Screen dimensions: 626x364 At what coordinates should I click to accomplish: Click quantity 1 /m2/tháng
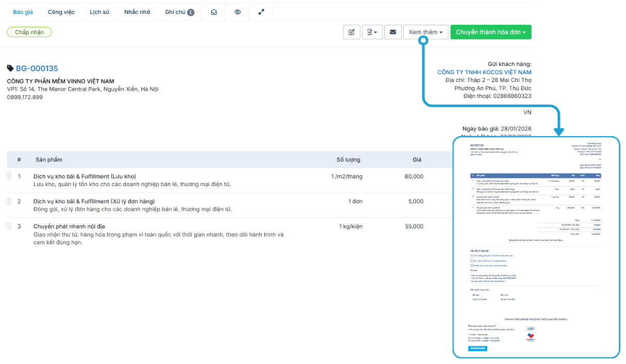point(347,176)
